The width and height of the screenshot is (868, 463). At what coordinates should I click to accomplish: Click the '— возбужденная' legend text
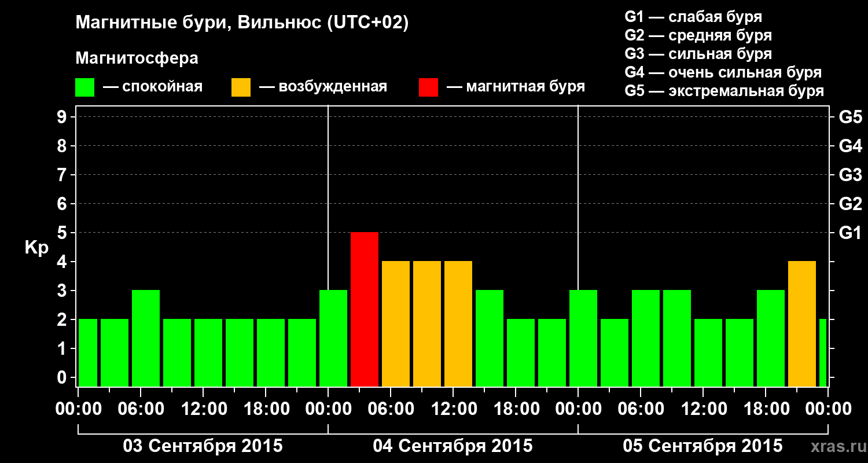coord(323,87)
